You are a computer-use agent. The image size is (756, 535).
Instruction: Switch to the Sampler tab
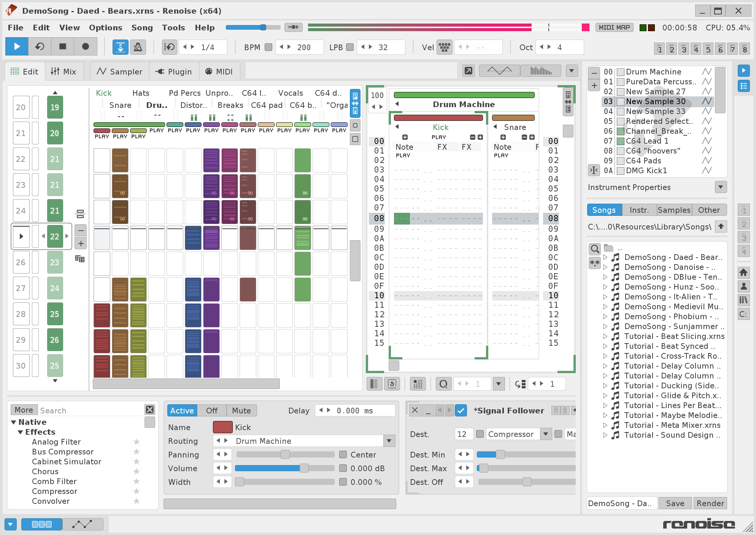point(119,71)
